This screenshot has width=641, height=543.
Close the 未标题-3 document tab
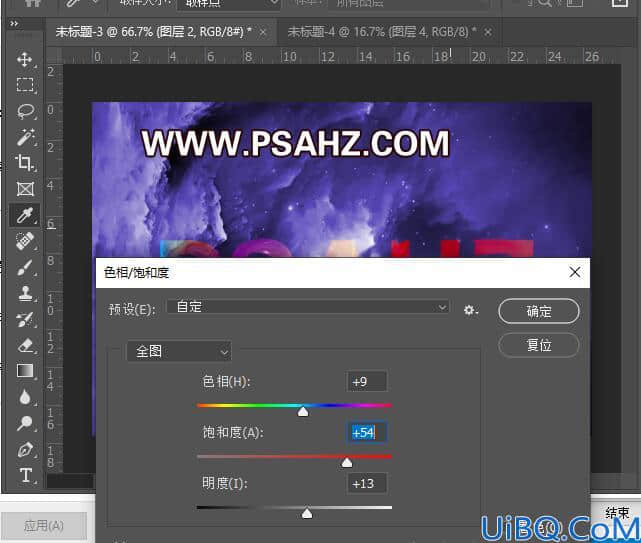click(263, 32)
